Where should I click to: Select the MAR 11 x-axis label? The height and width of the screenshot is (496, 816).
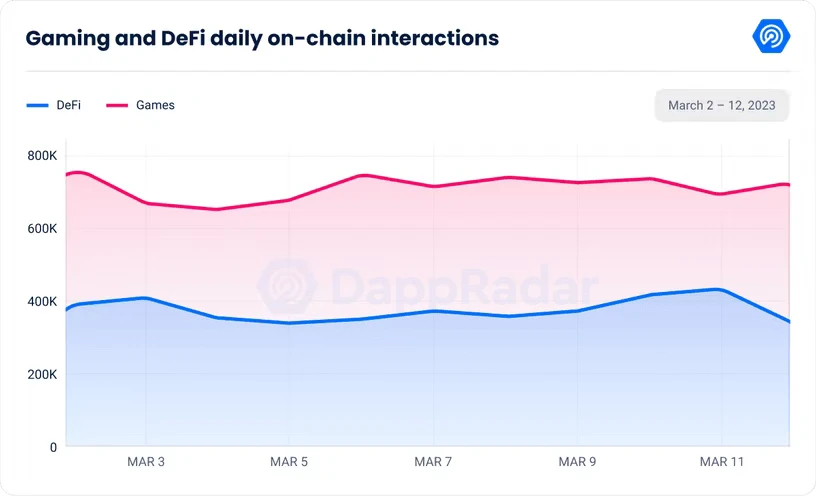pos(722,462)
